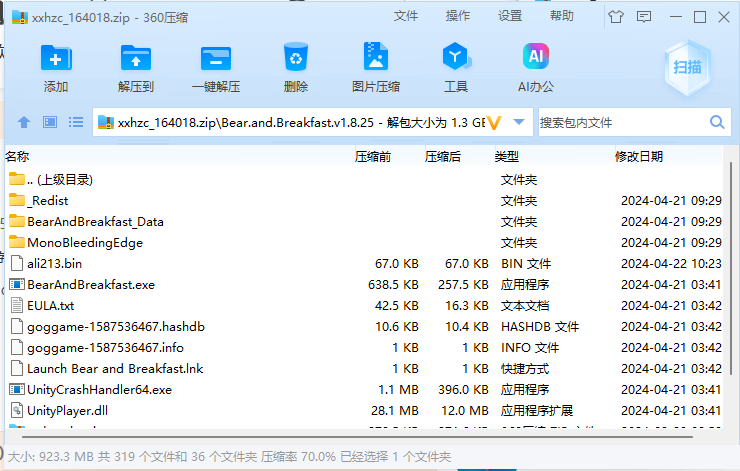Select the .. (上级目录) parent folder row

coord(363,179)
